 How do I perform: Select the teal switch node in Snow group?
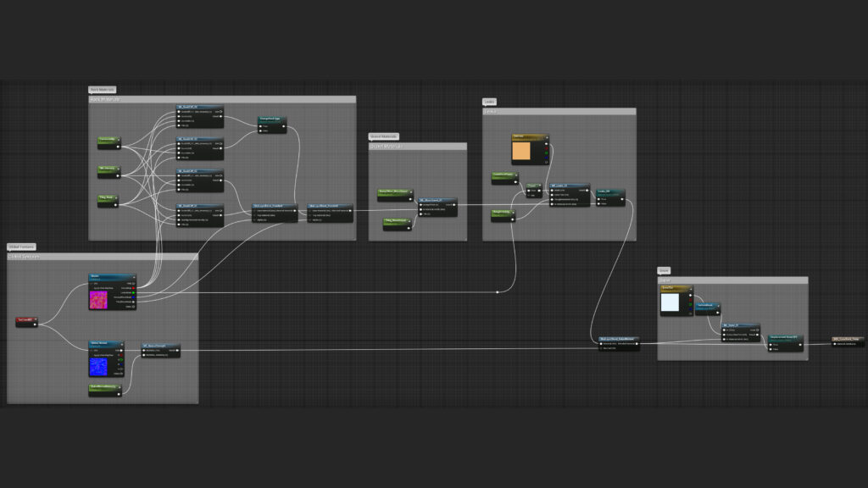pos(786,343)
